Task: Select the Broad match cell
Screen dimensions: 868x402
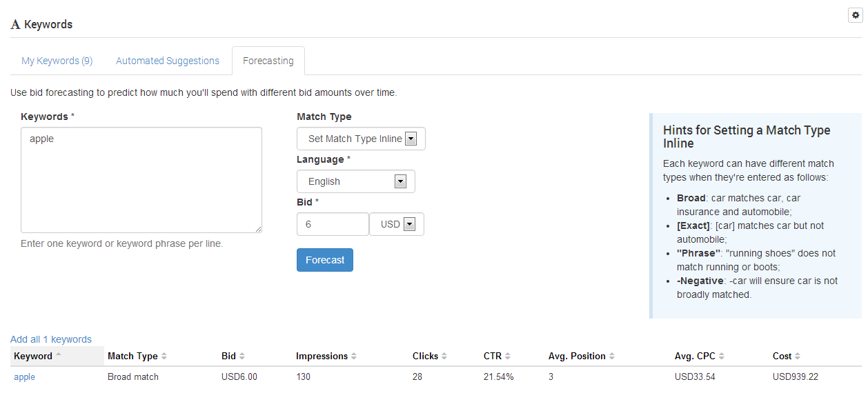Action: [x=133, y=377]
